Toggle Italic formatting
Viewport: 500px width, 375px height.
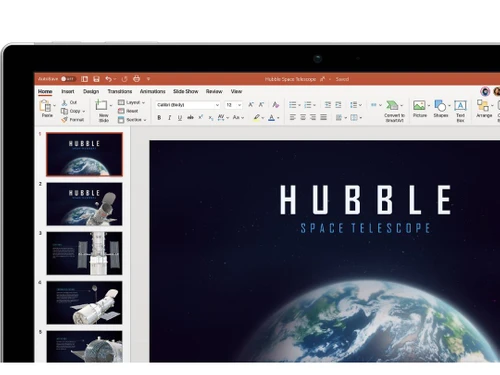pyautogui.click(x=170, y=118)
